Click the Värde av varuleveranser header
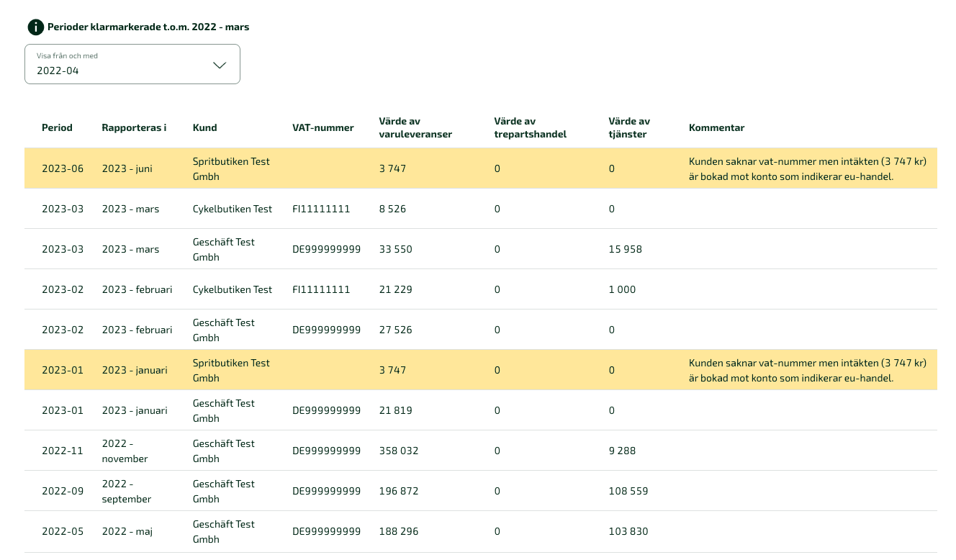 (x=415, y=127)
